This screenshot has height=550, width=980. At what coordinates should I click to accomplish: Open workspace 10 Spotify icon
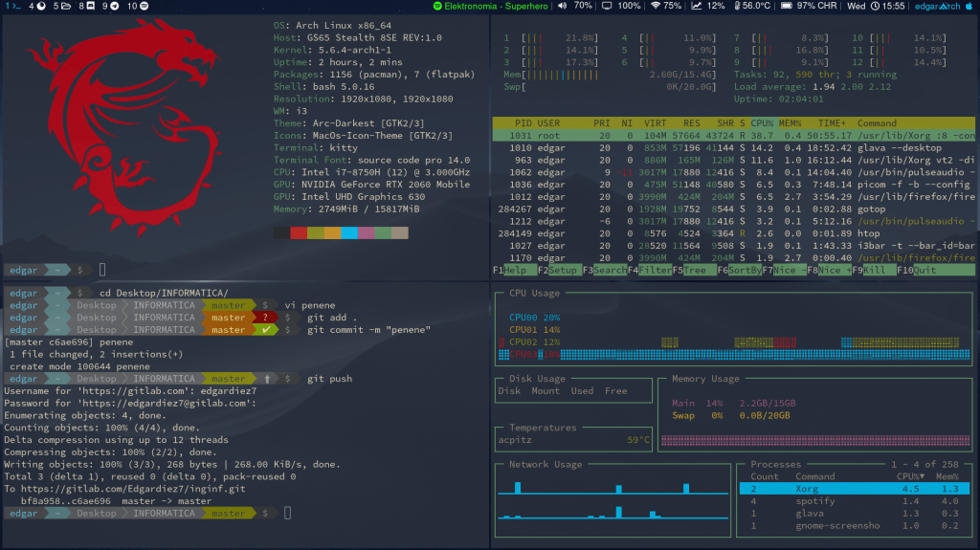coord(143,6)
